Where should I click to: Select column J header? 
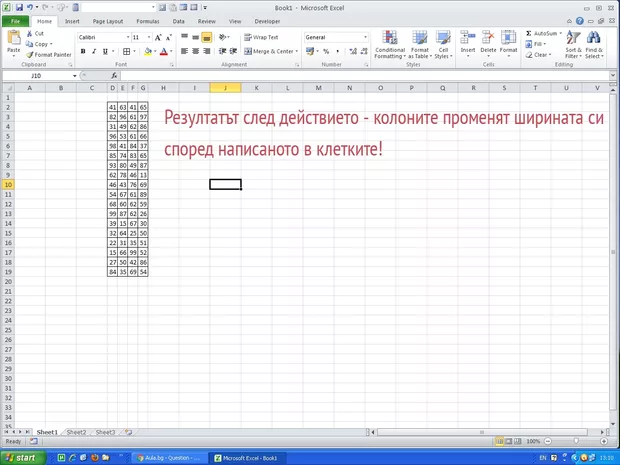click(x=225, y=88)
